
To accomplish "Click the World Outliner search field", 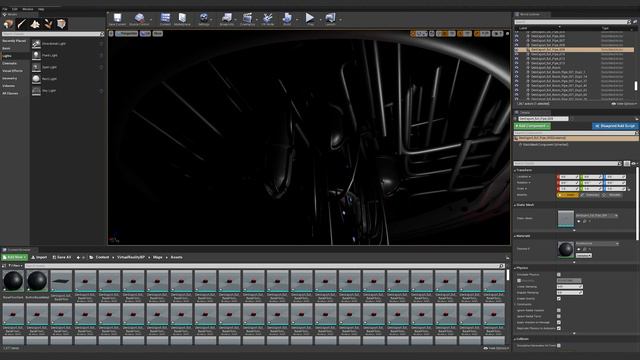I will click(x=572, y=22).
